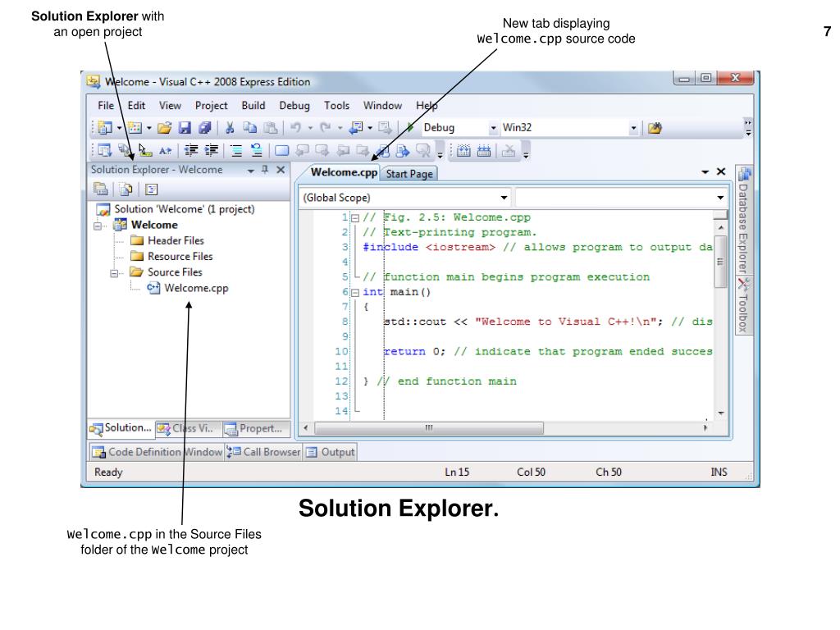Open the members dropdown beside Global Scope
Screen dimensions: 840x630
pos(720,198)
